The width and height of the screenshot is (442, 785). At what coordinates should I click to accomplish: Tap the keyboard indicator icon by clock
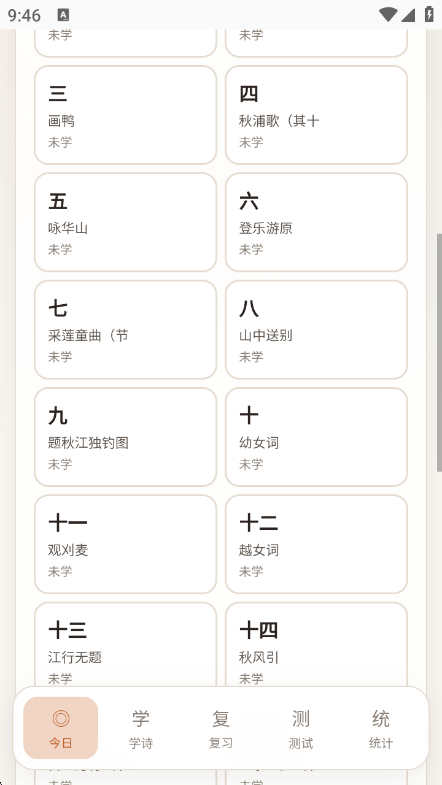tap(63, 15)
